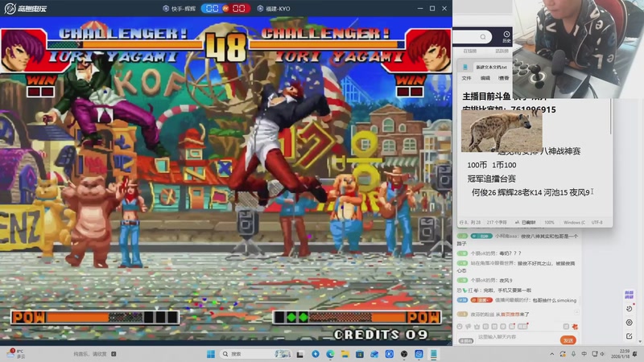Click the 217 个字符 count in status bar
The width and height of the screenshot is (644, 362).
(497, 222)
